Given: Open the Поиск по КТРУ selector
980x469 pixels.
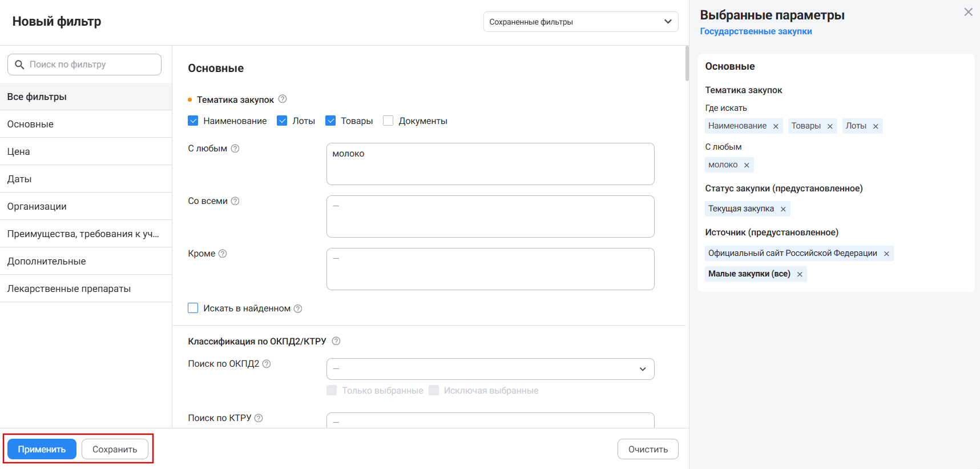Looking at the screenshot, I should pos(490,420).
